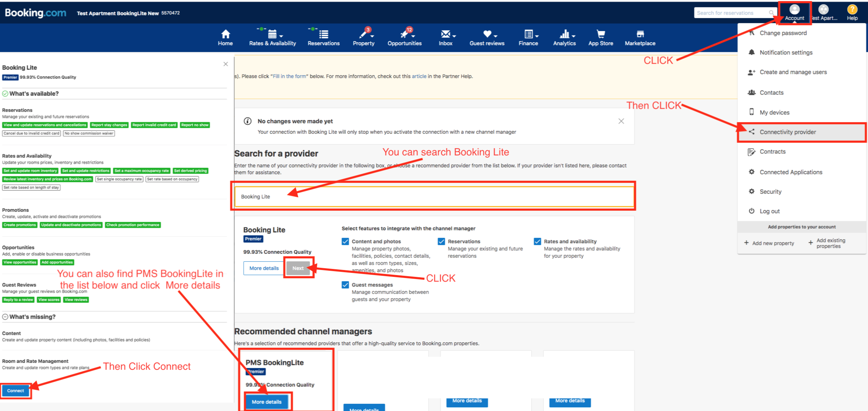Click the reservation search magnifier icon

pos(771,13)
